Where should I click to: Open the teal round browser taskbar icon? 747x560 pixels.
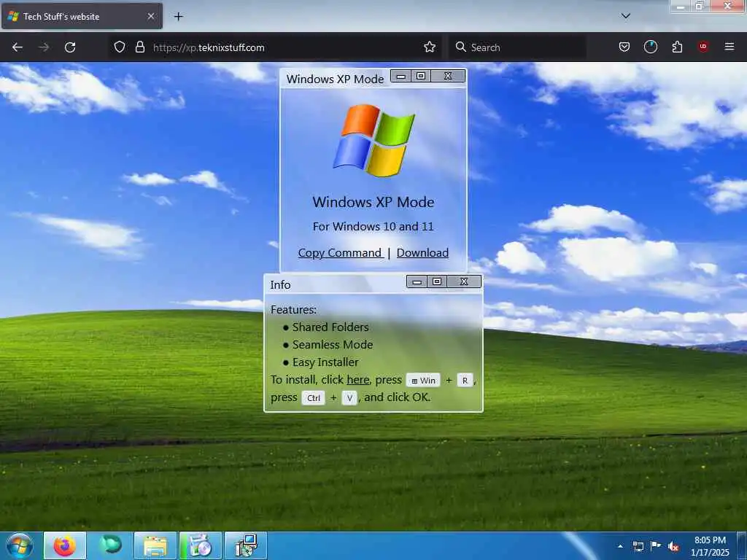click(x=110, y=545)
